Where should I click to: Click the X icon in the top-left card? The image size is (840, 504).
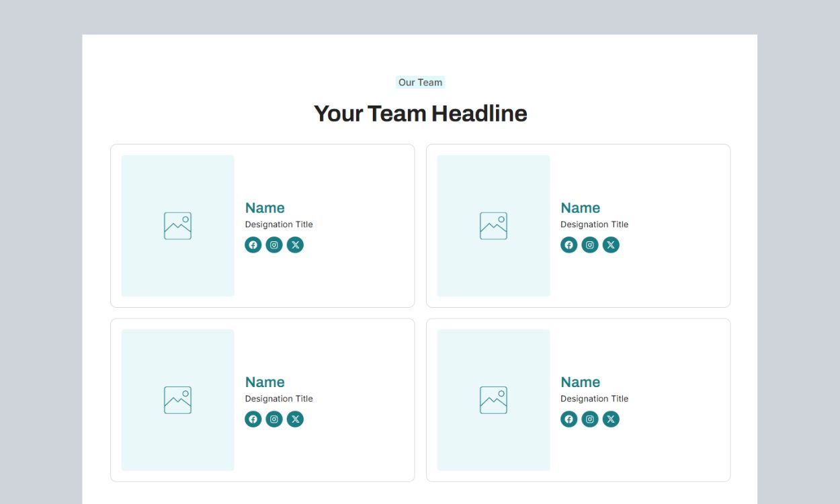295,245
